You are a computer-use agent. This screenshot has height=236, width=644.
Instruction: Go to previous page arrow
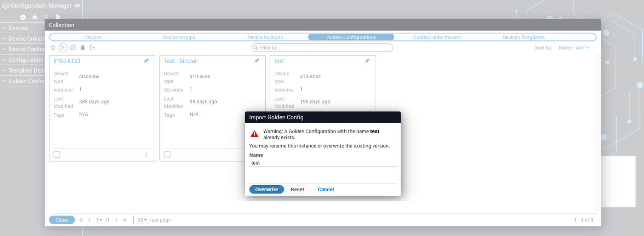[90, 220]
